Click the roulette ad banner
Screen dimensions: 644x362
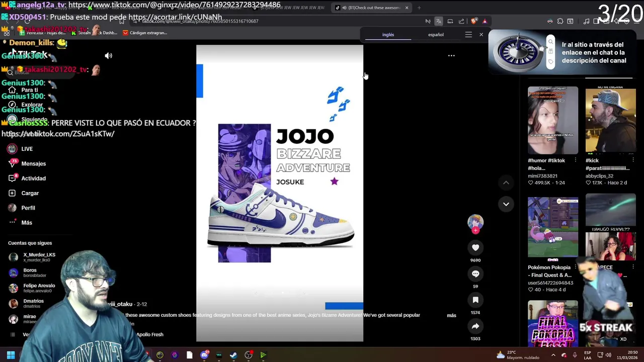pyautogui.click(x=563, y=52)
